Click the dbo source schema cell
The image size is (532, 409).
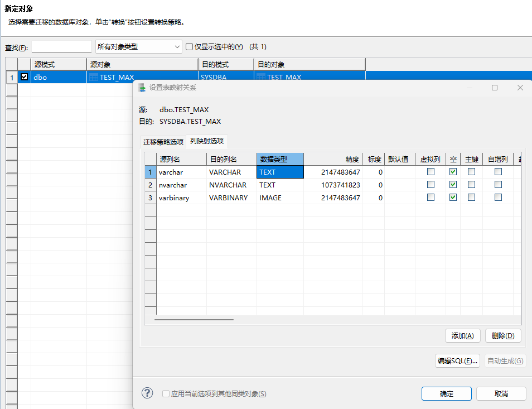click(x=59, y=77)
